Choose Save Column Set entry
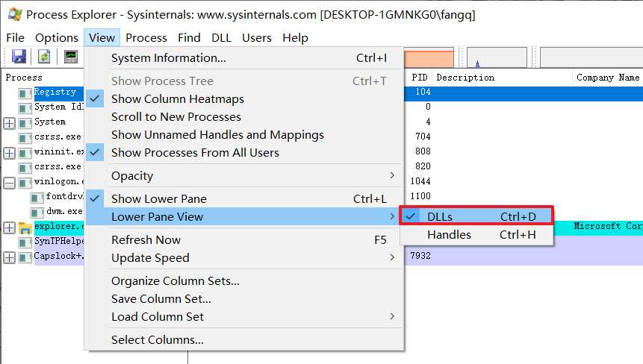This screenshot has height=364, width=643. tap(243, 299)
